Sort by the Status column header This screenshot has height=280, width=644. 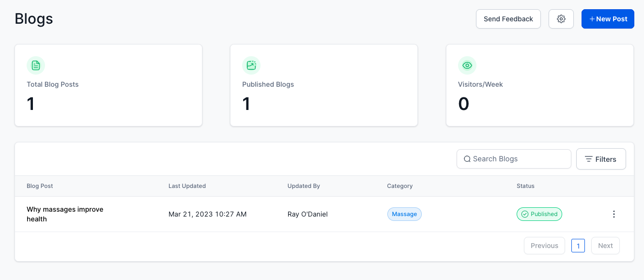[x=525, y=186]
